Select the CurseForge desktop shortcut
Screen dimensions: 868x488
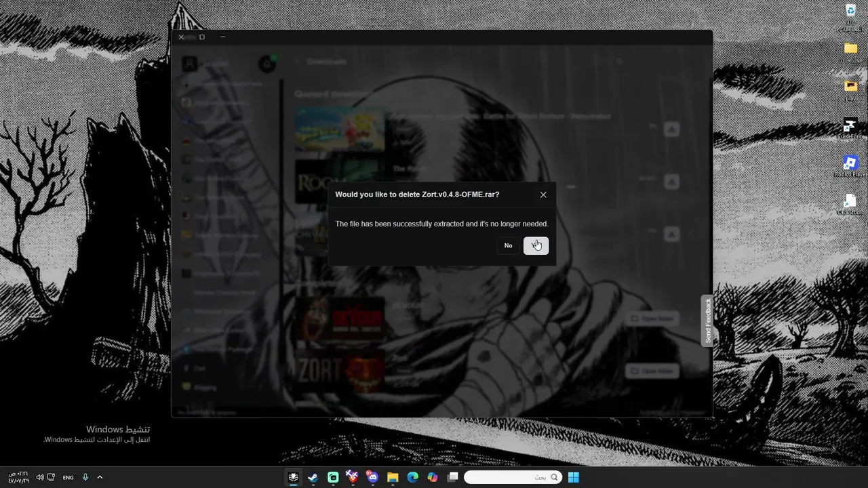[850, 129]
